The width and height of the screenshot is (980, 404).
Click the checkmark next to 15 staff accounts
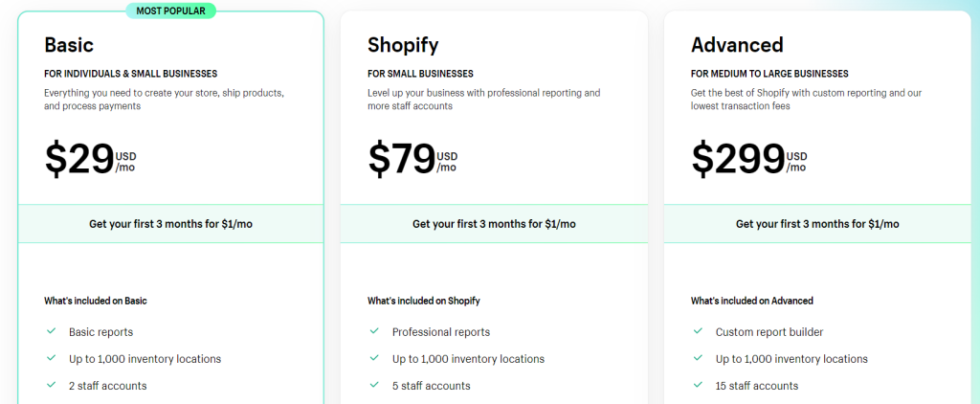[698, 385]
